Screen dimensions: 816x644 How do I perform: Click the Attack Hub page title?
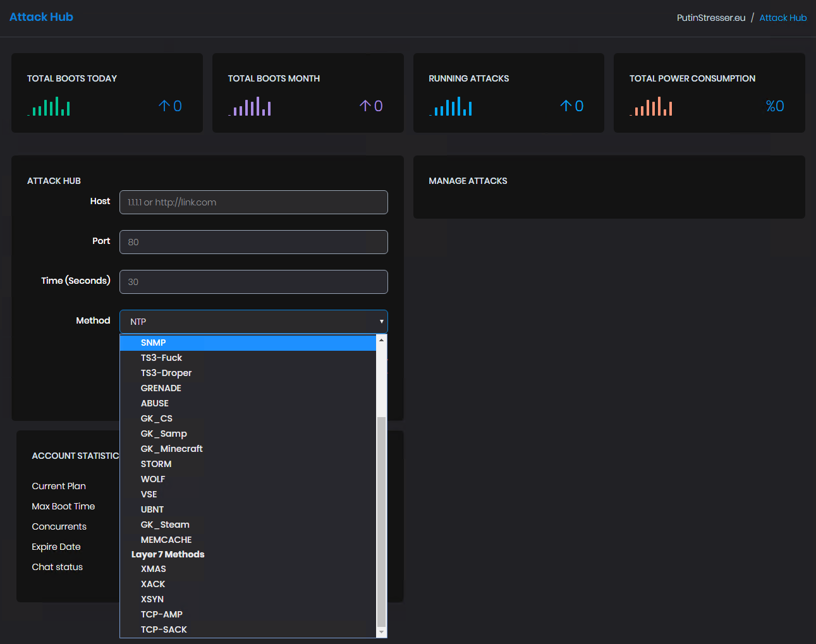pos(41,17)
